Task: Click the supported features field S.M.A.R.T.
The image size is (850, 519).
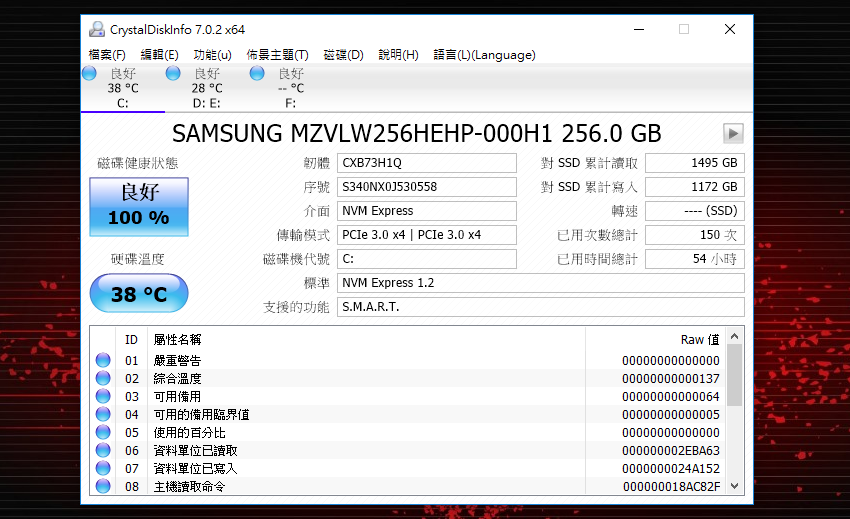Action: (540, 306)
